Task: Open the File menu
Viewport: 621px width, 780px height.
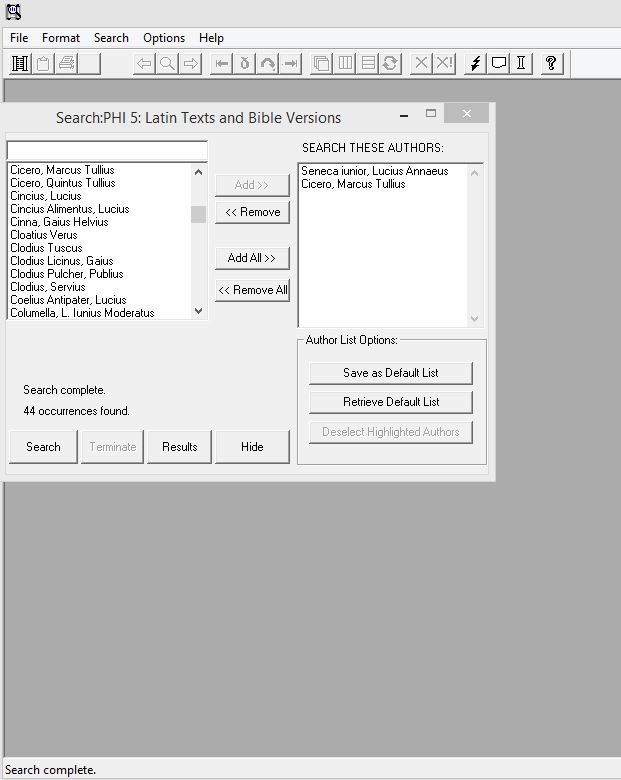Action: click(x=19, y=38)
